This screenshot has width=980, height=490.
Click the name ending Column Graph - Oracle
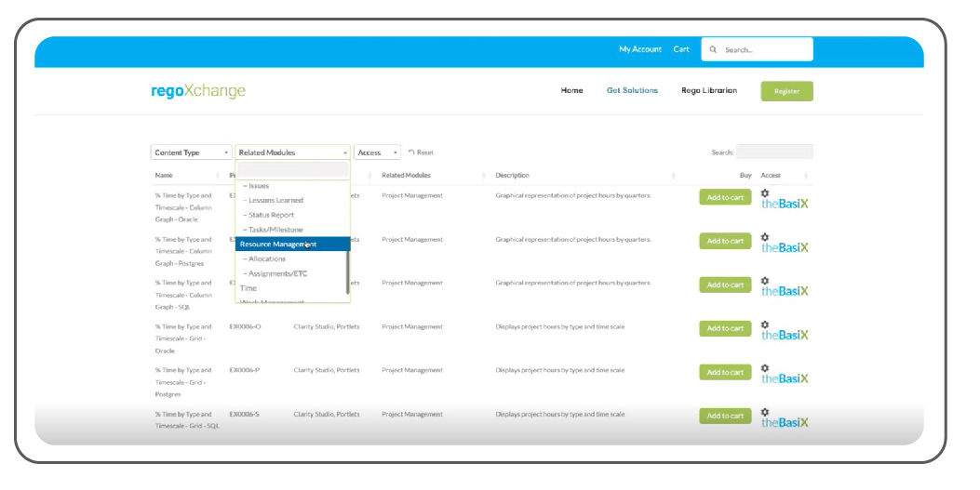[183, 207]
